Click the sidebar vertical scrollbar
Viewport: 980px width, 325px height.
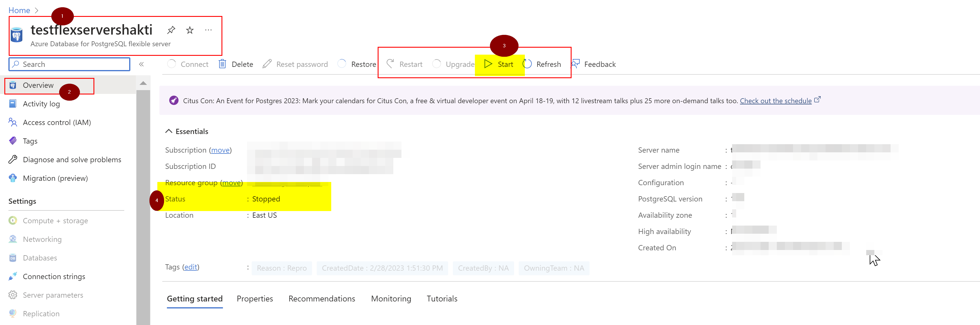point(143,207)
